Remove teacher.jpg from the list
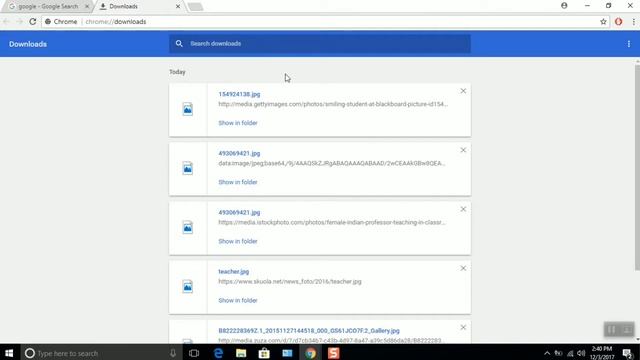 point(463,268)
